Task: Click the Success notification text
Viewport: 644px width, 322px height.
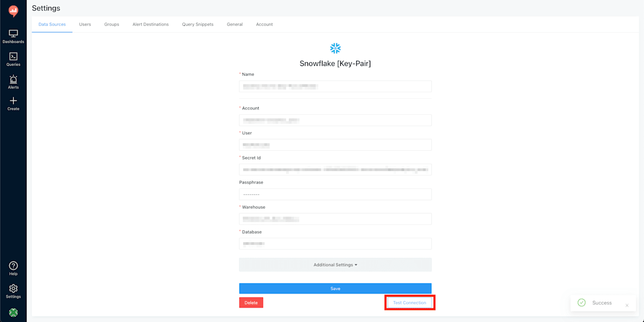Action: 602,303
